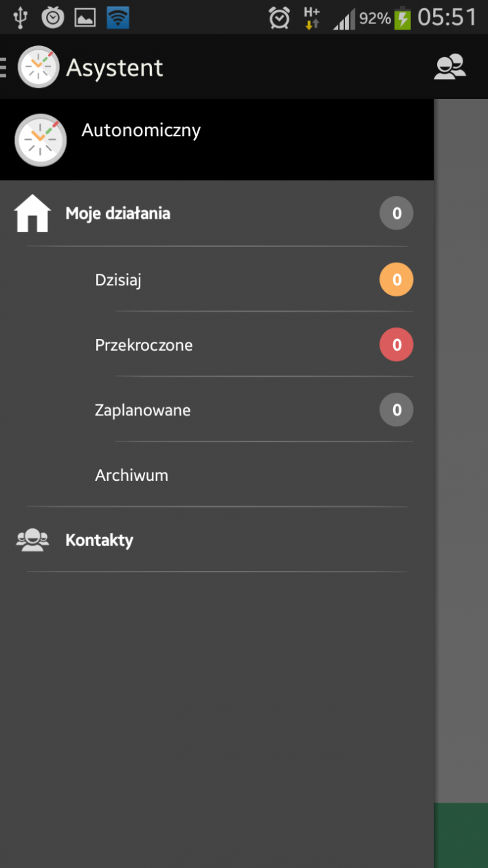Tap the battery indicator in status bar

pyautogui.click(x=403, y=17)
